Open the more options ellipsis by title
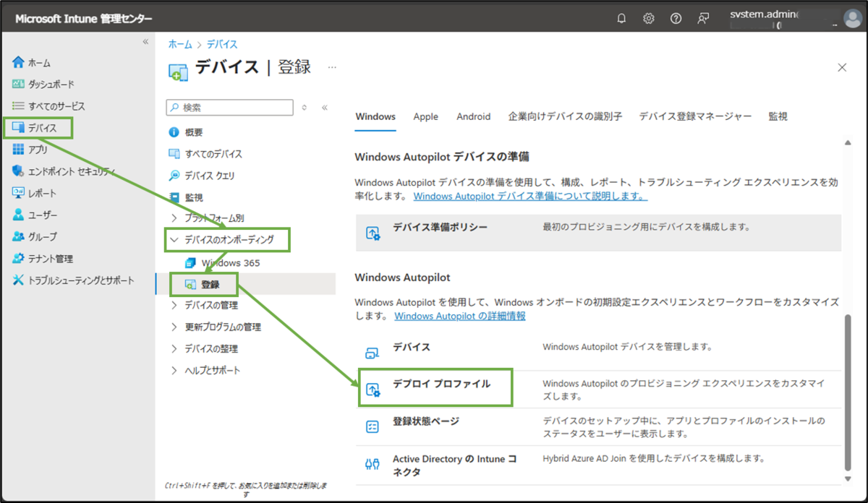Image resolution: width=868 pixels, height=503 pixels. click(x=332, y=67)
